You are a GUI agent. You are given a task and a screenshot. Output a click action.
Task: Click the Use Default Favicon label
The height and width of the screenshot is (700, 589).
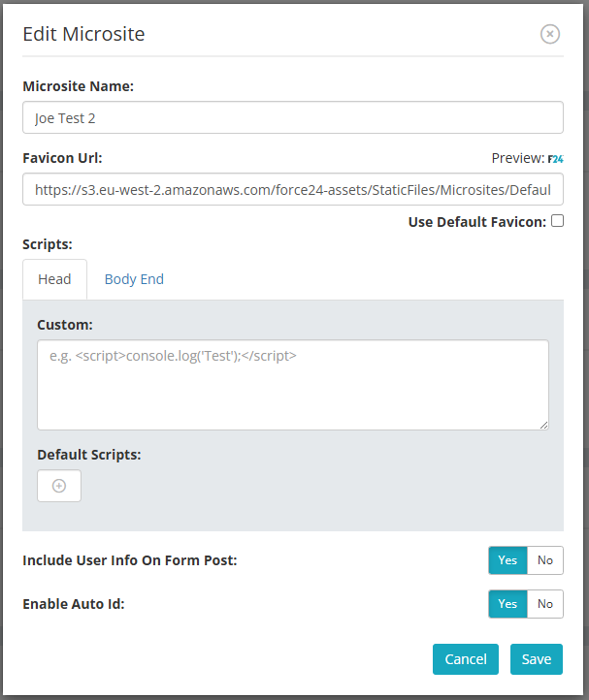point(476,222)
